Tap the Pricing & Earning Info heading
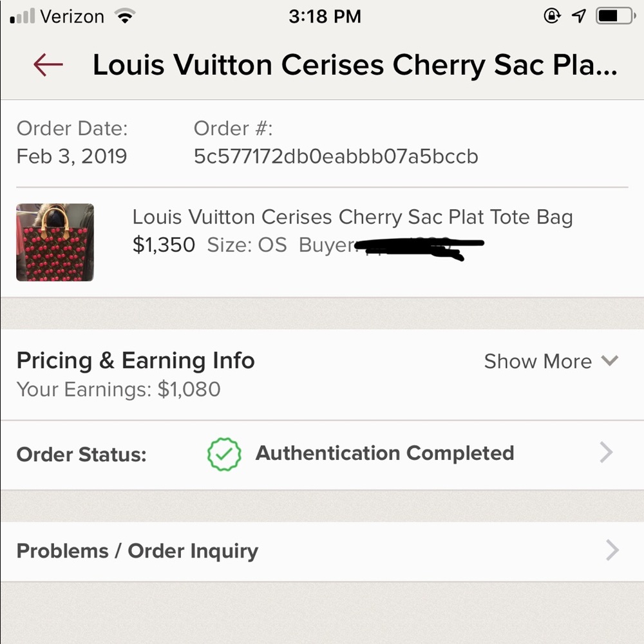This screenshot has width=644, height=644. [135, 361]
